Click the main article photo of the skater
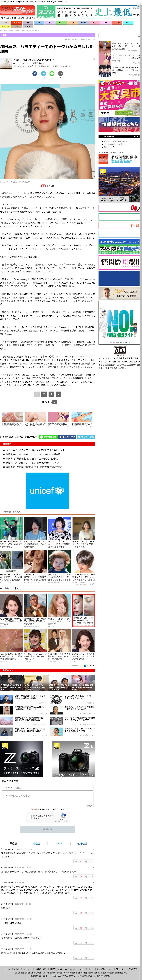 point(48,132)
